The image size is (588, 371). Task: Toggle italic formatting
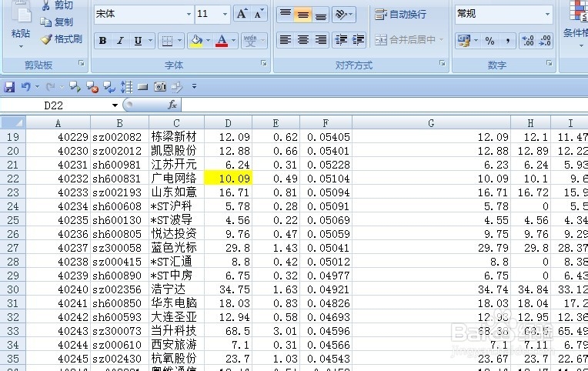(120, 41)
